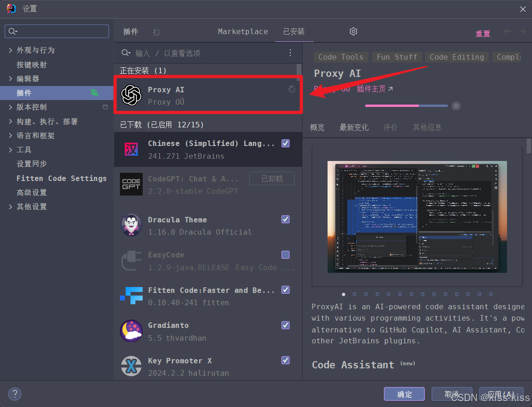The image size is (532, 407).
Task: Disable the Dracula Theme plugin checkbox
Action: [x=286, y=220]
